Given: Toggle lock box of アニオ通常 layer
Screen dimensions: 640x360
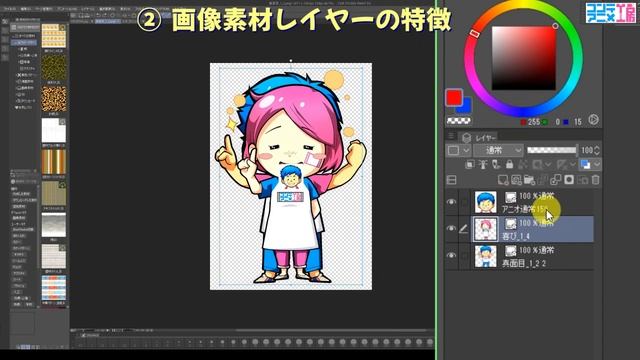Looking at the screenshot, I should pyautogui.click(x=464, y=202).
